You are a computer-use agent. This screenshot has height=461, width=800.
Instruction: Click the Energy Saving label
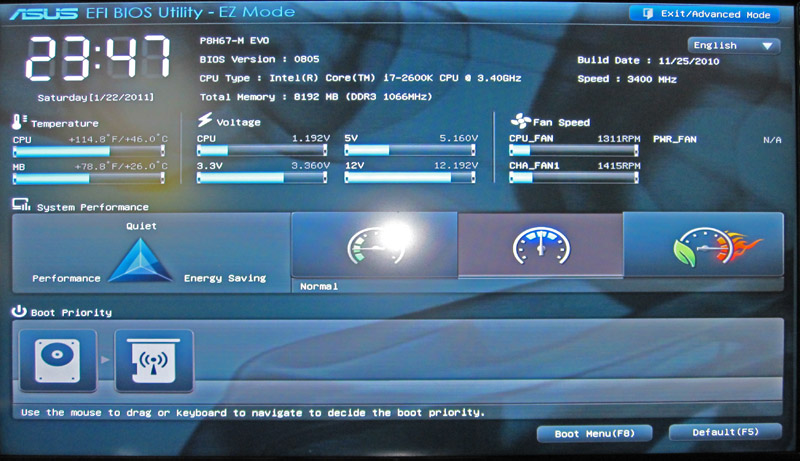[x=225, y=278]
